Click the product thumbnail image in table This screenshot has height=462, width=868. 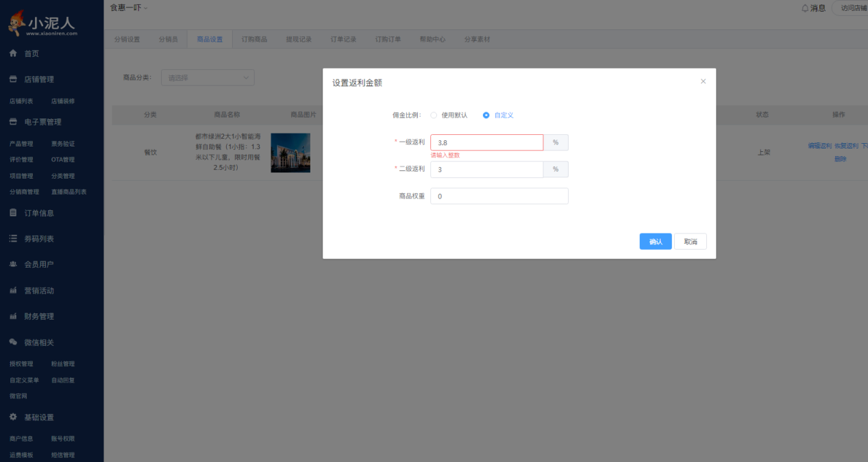(x=290, y=153)
